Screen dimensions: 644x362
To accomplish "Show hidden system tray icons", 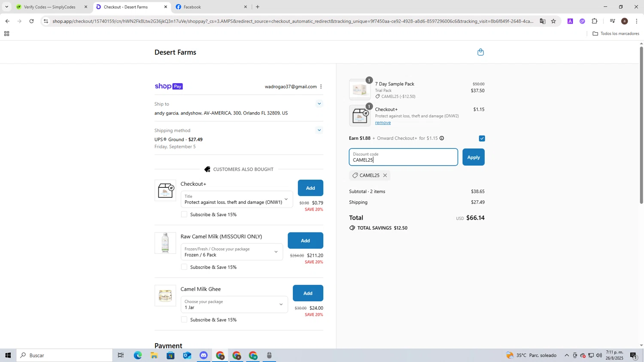I will tap(567, 355).
